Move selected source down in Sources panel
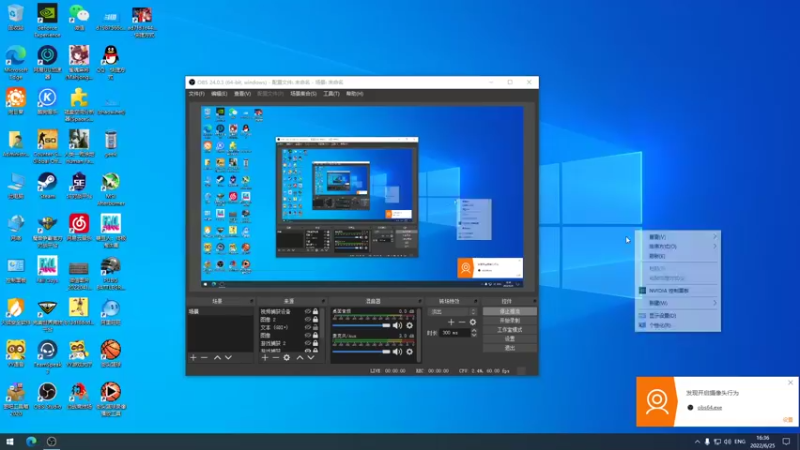Viewport: 800px width, 450px height. tap(311, 358)
